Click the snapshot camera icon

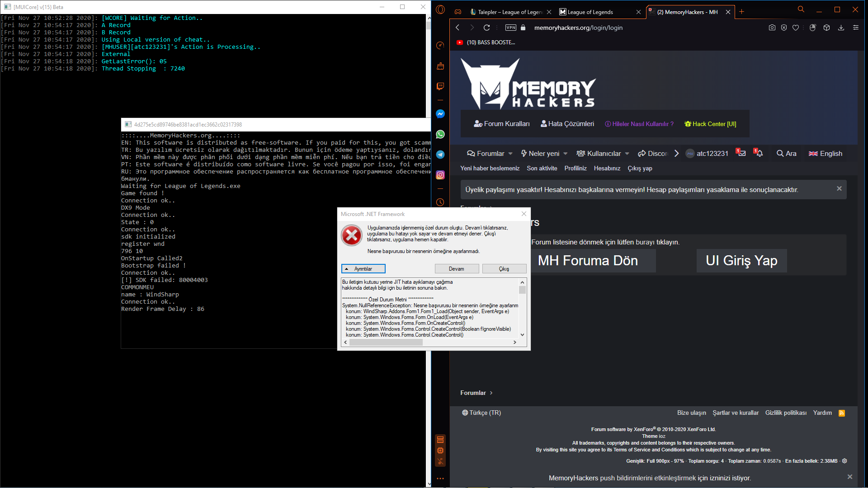(x=772, y=28)
